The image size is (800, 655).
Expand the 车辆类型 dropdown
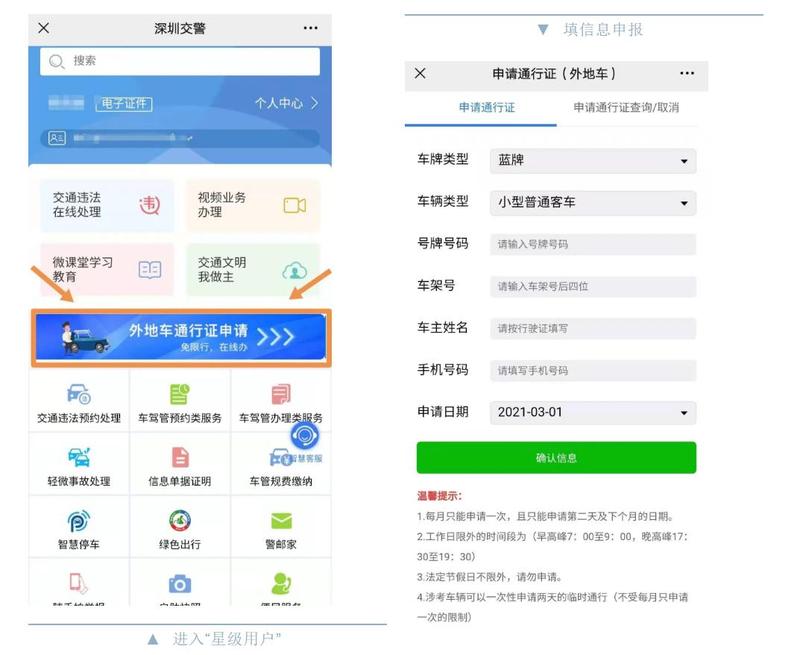point(593,202)
